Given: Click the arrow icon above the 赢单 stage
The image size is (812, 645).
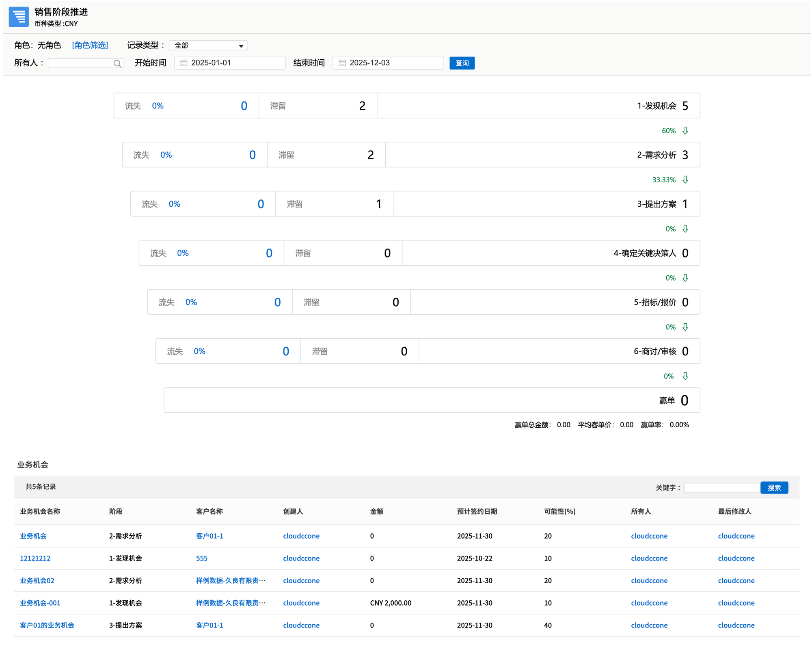Looking at the screenshot, I should tap(685, 376).
